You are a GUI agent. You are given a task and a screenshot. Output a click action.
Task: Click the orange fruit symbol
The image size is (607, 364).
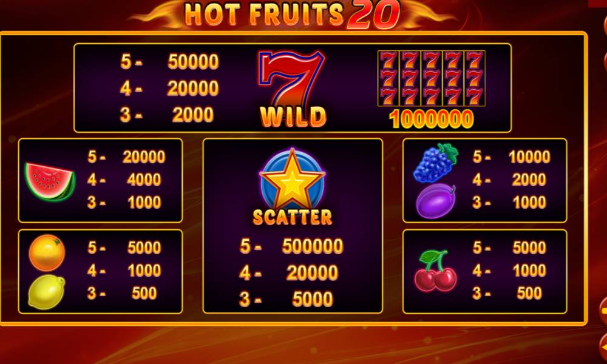click(47, 252)
